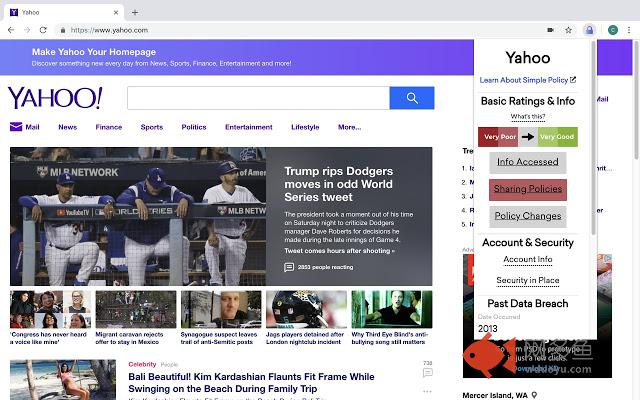This screenshot has width=640, height=400.
Task: Expand the More... navigation menu
Action: pos(349,127)
